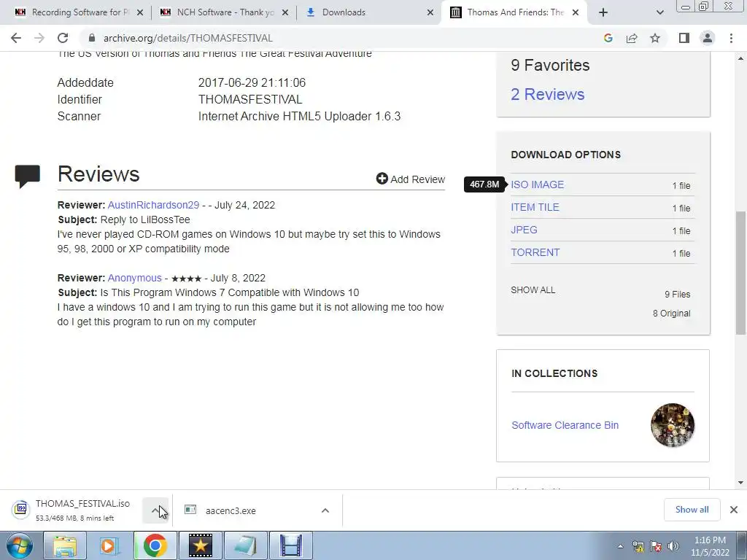Click the Google icon in address bar
The height and width of the screenshot is (560, 747).
[608, 38]
